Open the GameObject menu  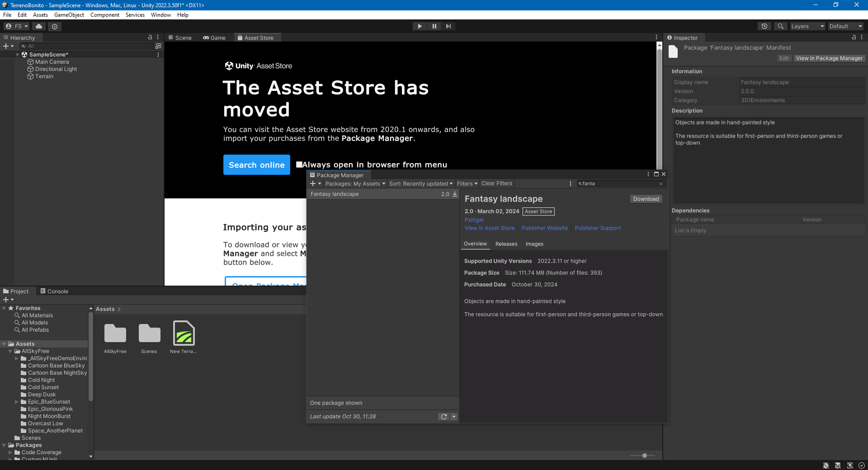pyautogui.click(x=69, y=15)
